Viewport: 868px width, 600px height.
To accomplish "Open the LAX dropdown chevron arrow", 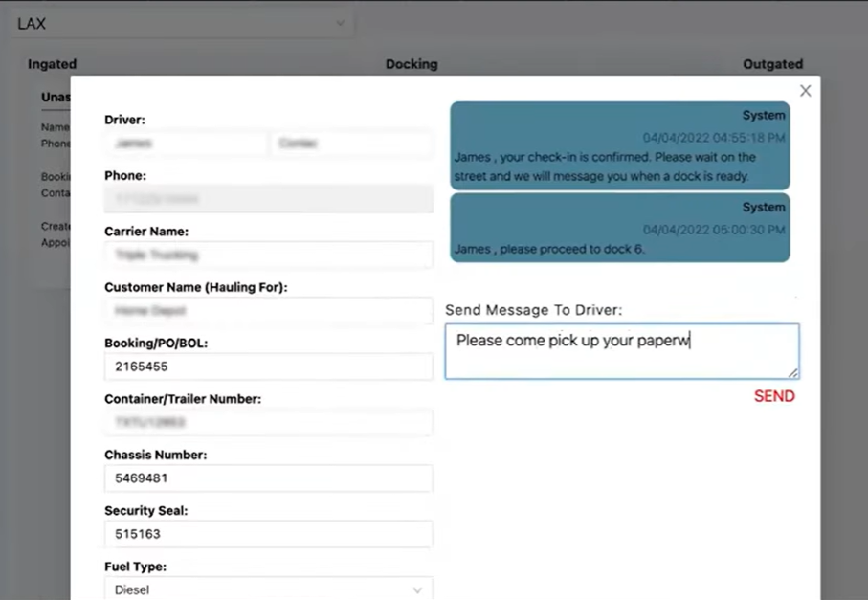I will tap(340, 23).
